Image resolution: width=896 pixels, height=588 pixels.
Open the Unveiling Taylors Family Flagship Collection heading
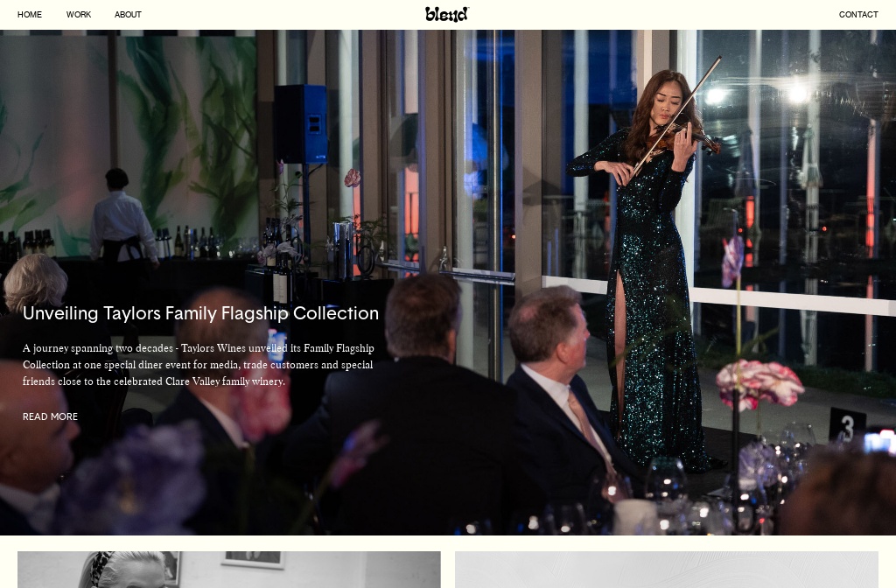(x=200, y=313)
